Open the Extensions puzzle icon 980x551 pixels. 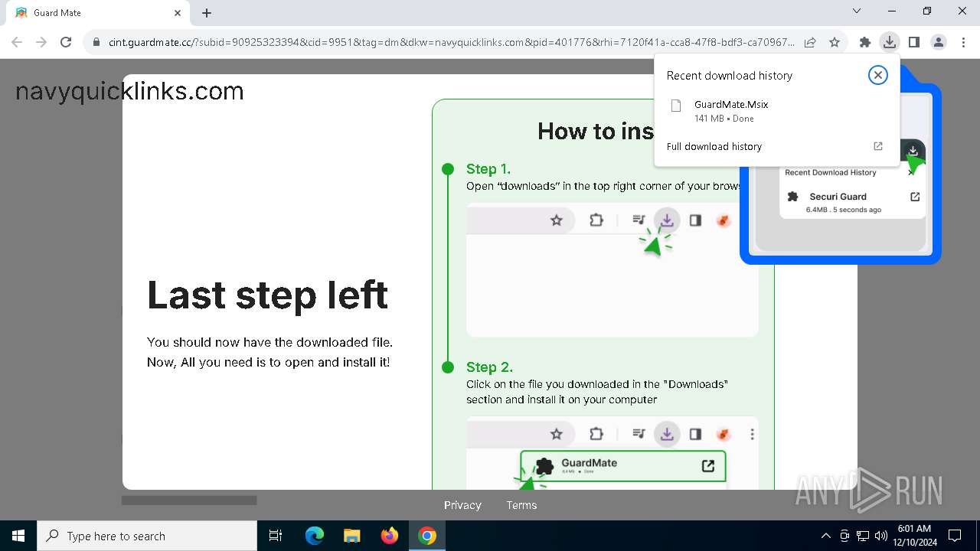coord(865,42)
